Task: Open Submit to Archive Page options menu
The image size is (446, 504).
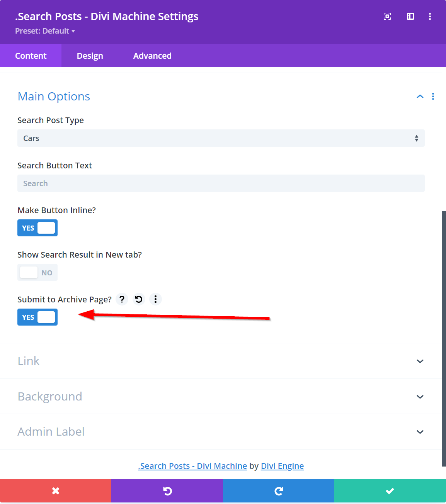Action: coord(155,299)
